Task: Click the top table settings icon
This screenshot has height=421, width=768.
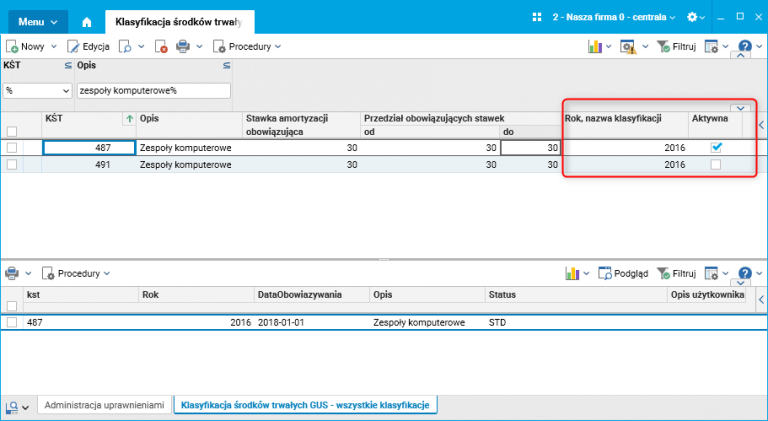Action: coord(711,47)
